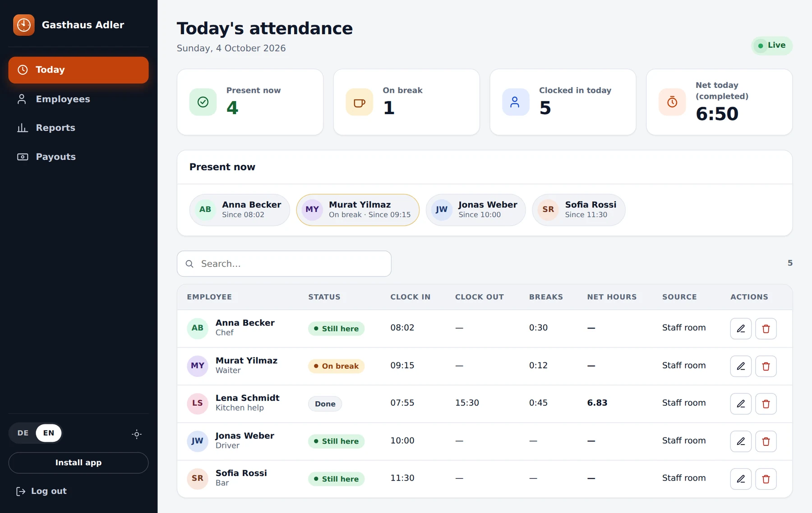
Task: Click the Live status badge
Action: click(x=772, y=46)
